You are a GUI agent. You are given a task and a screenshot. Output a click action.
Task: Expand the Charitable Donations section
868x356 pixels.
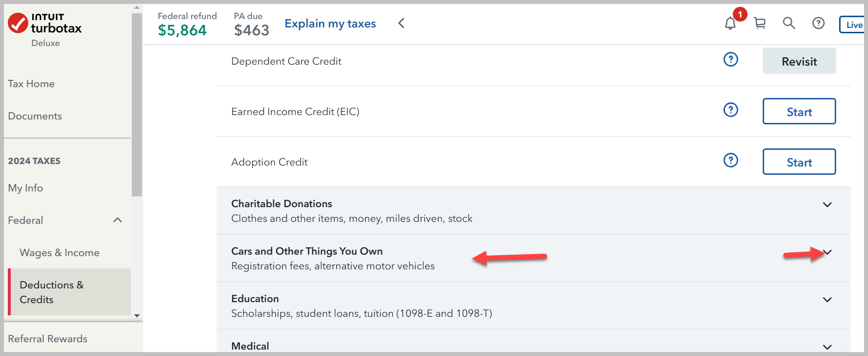[x=827, y=205]
